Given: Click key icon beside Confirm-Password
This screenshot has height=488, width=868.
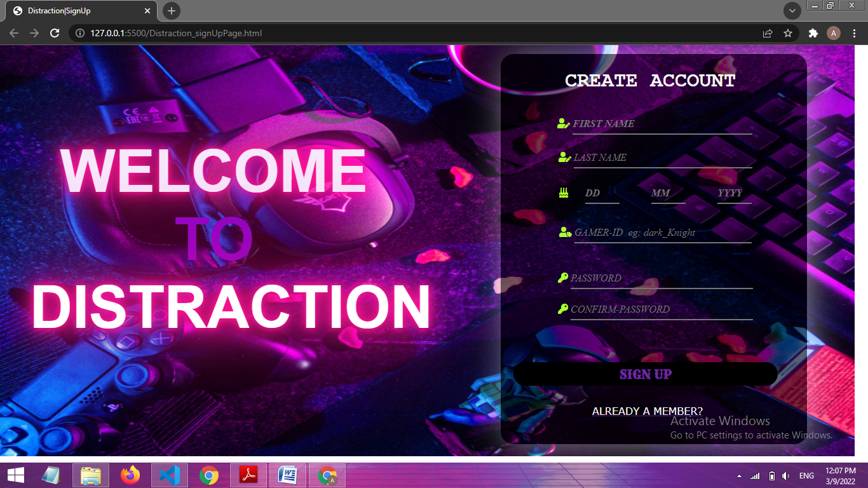Looking at the screenshot, I should click(563, 309).
